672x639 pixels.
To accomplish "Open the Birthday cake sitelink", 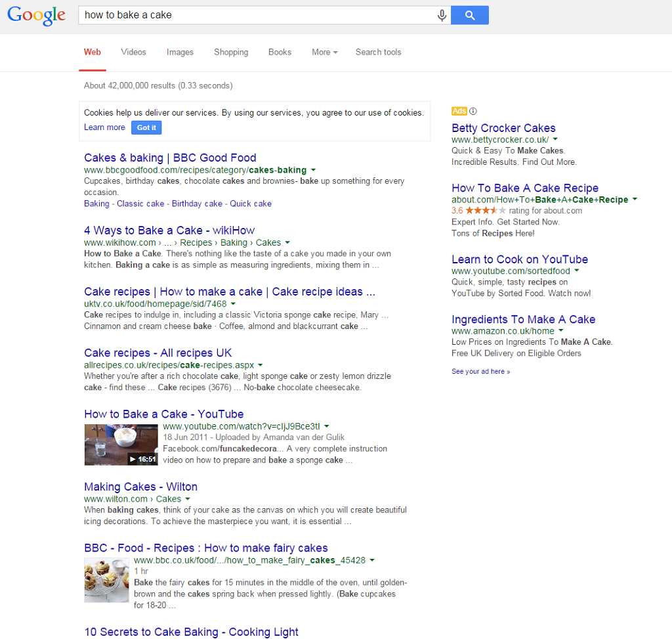I will [197, 204].
